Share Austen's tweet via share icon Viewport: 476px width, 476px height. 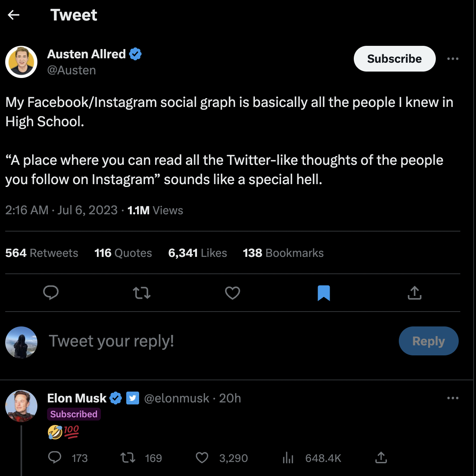(x=414, y=293)
